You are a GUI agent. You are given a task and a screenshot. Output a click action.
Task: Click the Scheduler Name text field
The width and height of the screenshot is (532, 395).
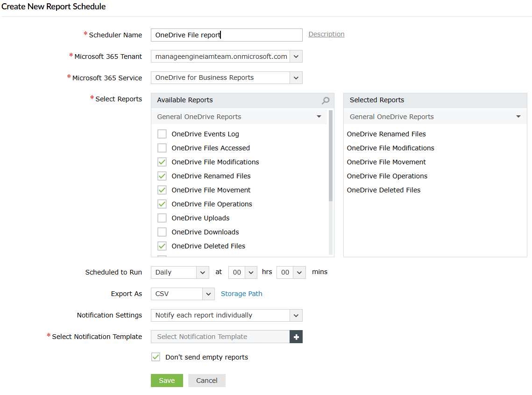coord(227,35)
